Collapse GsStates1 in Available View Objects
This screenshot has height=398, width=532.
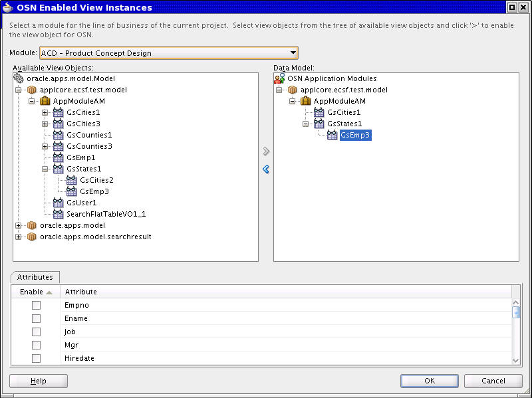pos(45,169)
